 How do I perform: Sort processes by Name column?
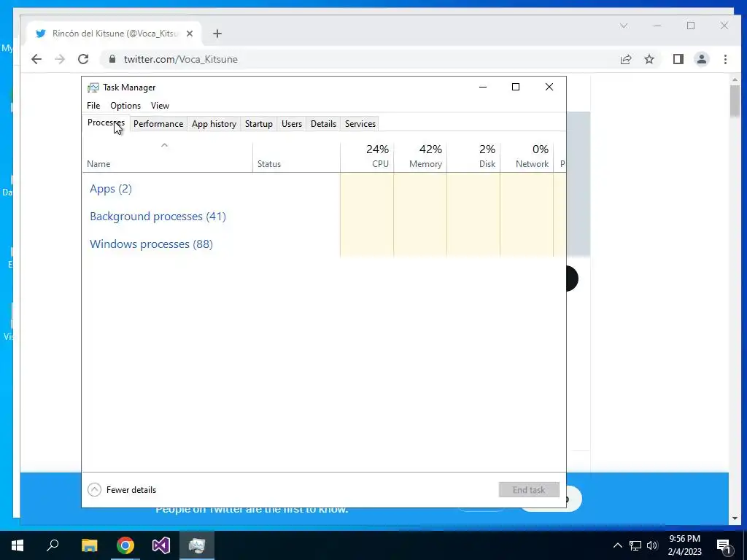click(167, 157)
